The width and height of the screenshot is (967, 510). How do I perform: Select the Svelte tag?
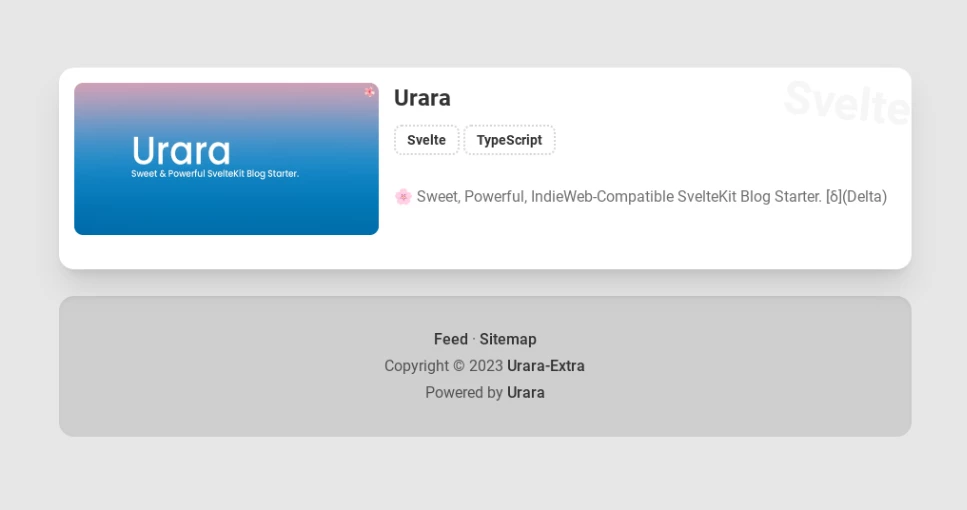426,140
